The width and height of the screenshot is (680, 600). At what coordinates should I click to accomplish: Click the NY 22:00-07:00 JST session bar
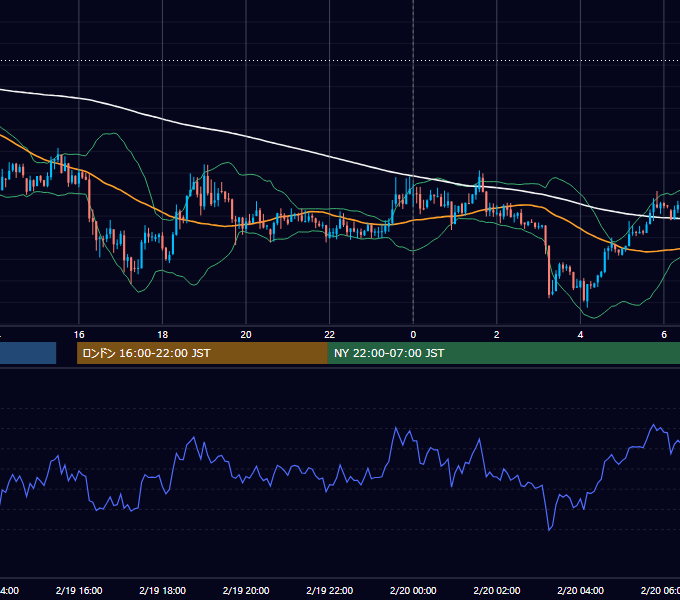coord(503,353)
